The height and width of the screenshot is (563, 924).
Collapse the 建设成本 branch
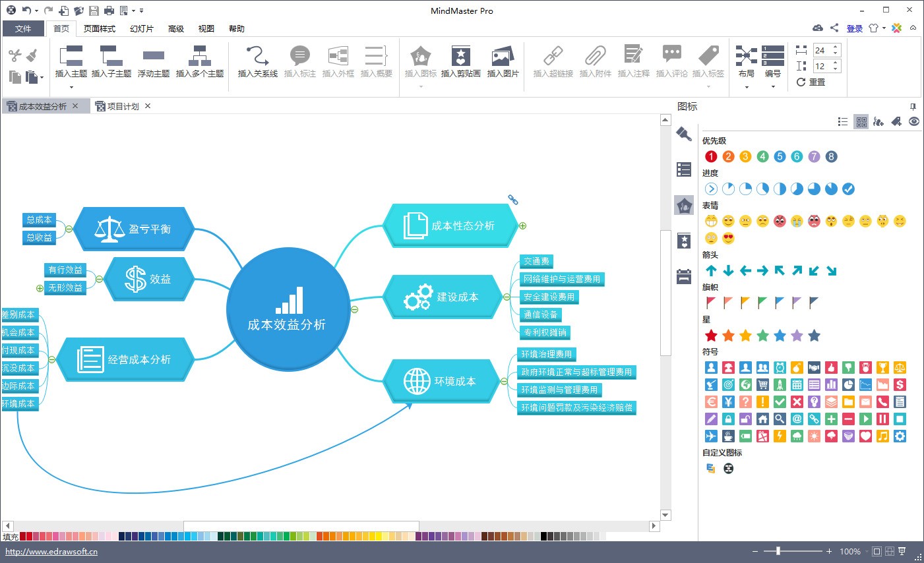(507, 297)
